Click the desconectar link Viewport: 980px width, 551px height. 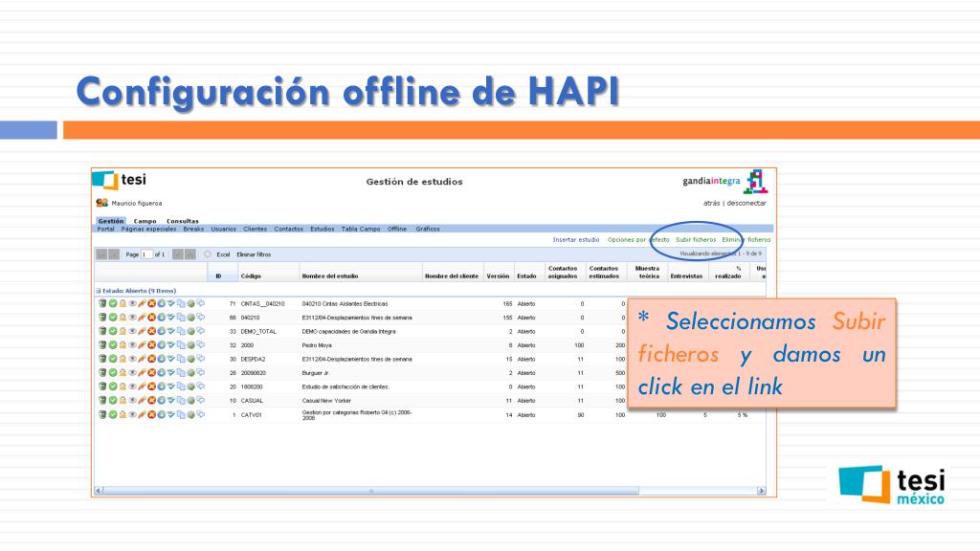tap(746, 203)
